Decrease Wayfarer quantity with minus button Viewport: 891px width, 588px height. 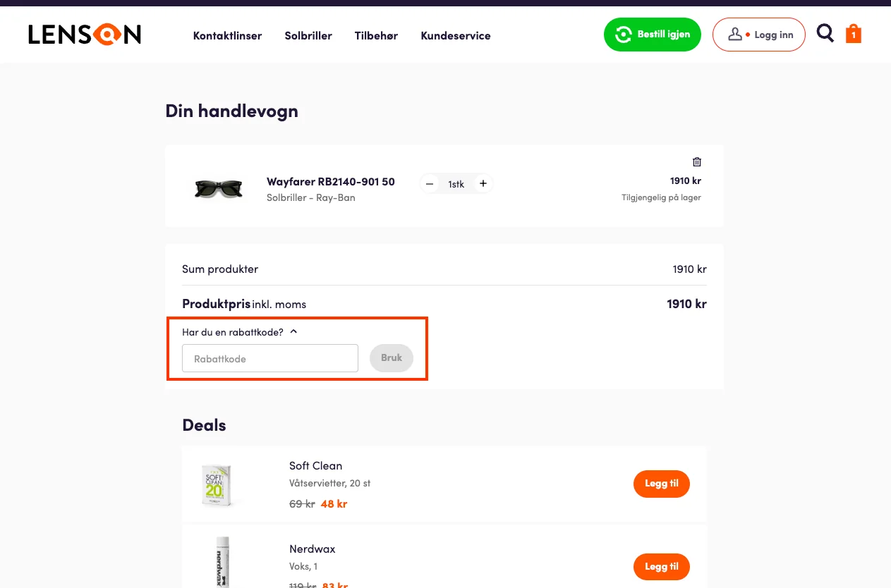click(x=430, y=184)
